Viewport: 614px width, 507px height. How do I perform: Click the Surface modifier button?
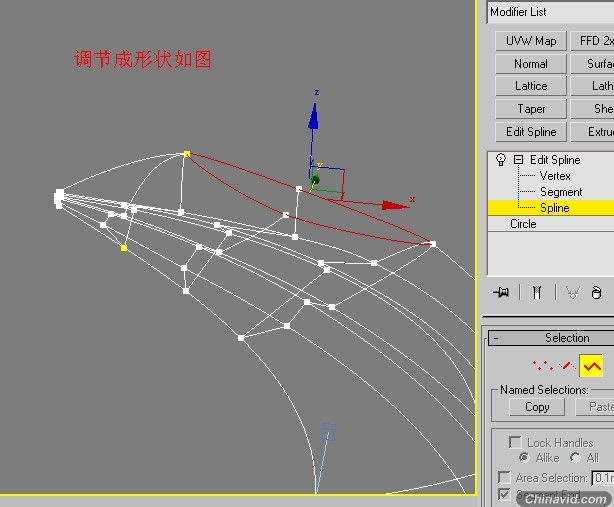(592, 64)
